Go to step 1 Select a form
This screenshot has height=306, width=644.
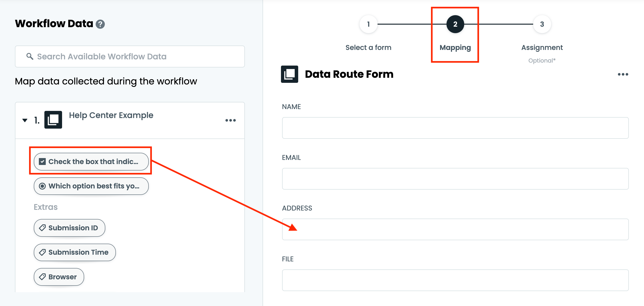[368, 24]
